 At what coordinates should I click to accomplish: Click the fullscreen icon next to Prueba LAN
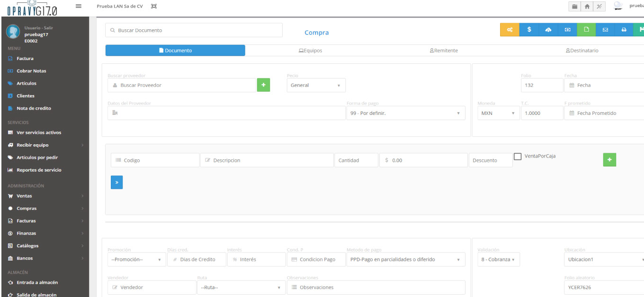click(153, 6)
